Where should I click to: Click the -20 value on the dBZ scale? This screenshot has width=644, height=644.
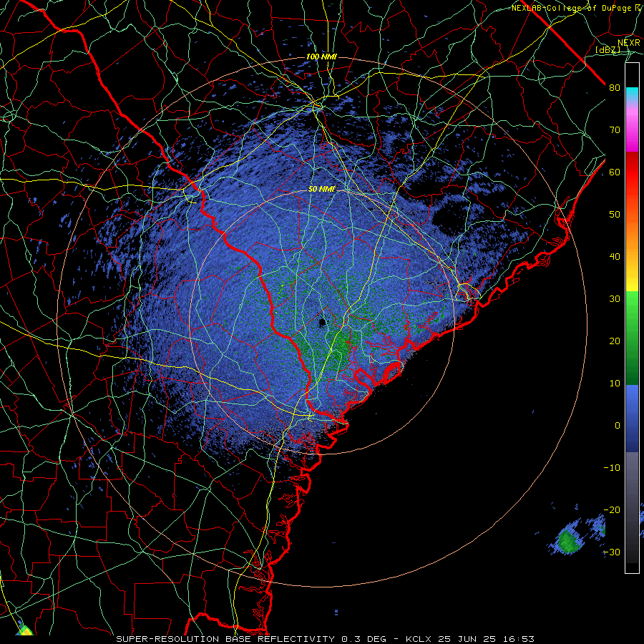coord(612,510)
